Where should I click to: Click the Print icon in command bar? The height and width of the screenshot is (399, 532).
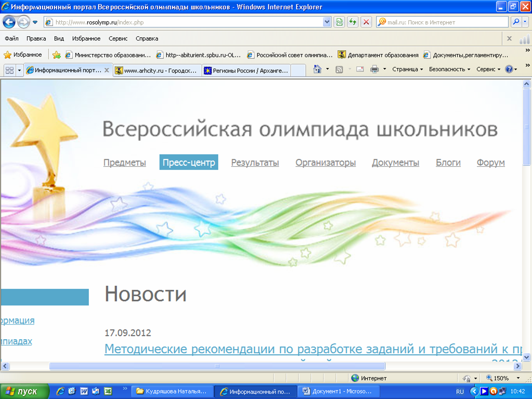pos(374,70)
